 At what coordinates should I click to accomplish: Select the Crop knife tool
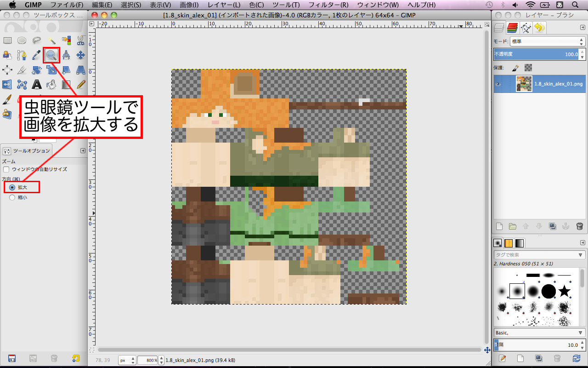tap(22, 70)
